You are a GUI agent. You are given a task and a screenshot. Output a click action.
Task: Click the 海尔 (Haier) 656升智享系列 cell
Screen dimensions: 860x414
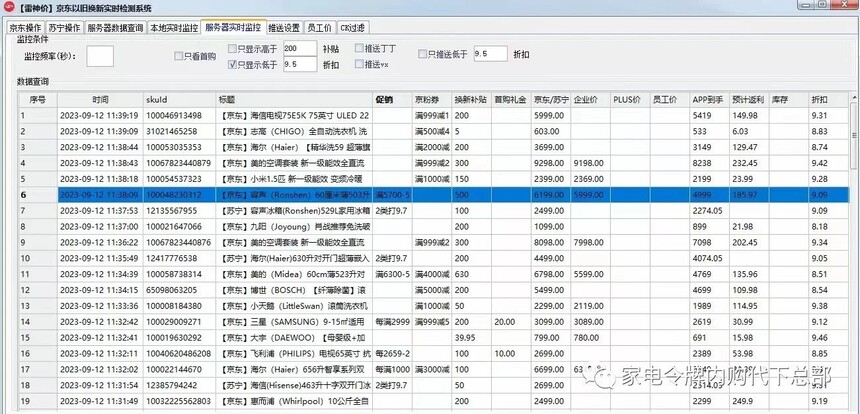[x=295, y=370]
